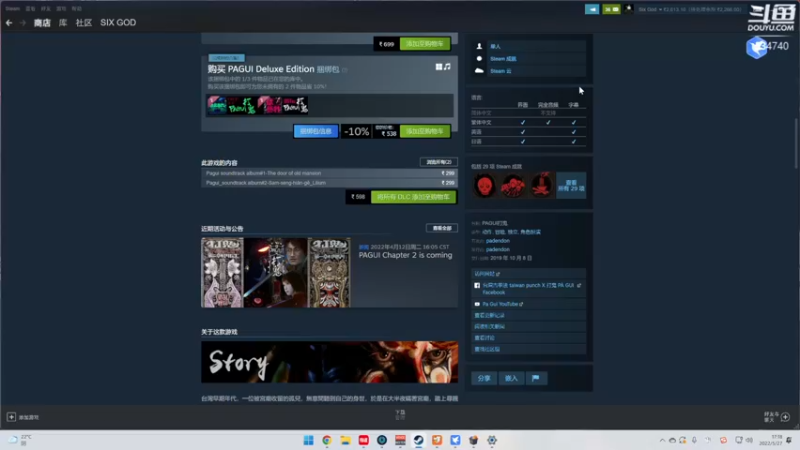Open the 社区 community tab
This screenshot has width=800, height=450.
tap(84, 22)
